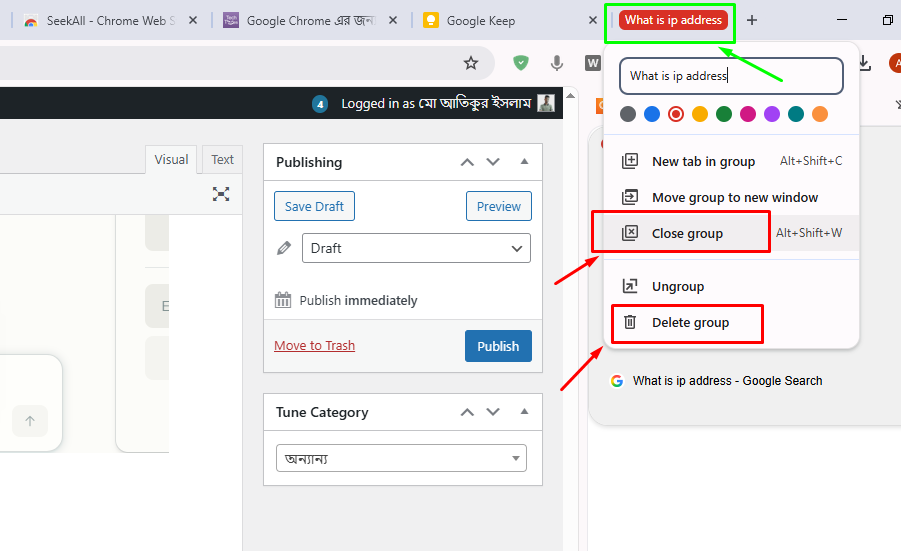Image resolution: width=901 pixels, height=551 pixels.
Task: Click the Publish immediately calendar icon
Action: coord(283,300)
